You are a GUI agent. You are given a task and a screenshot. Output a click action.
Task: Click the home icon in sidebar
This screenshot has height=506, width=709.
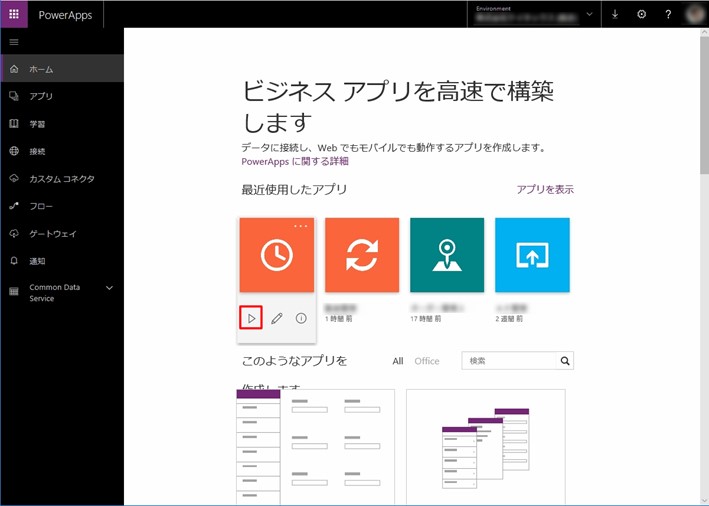[14, 69]
